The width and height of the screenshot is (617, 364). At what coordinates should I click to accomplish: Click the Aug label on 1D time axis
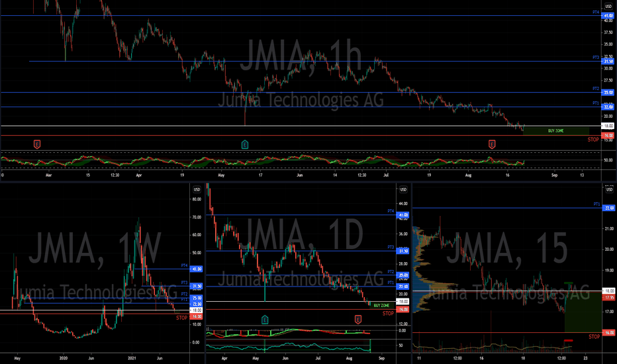[349, 359]
